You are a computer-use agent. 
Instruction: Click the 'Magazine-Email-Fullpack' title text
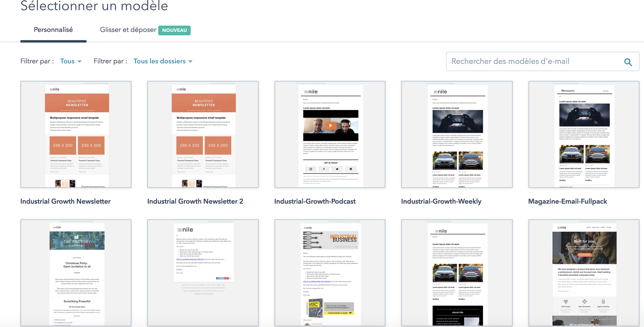click(x=568, y=201)
